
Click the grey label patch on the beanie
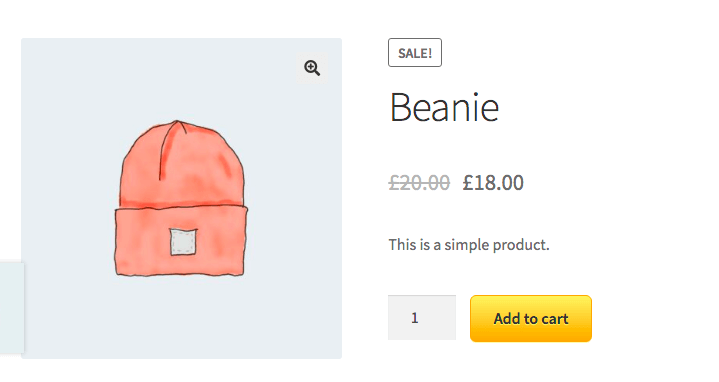pos(183,242)
